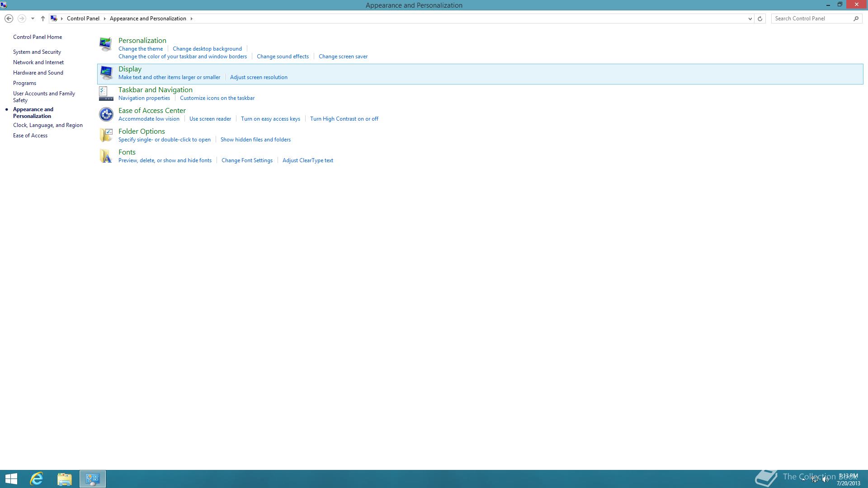Click the Folder Options icon
The width and height of the screenshot is (868, 488).
[x=106, y=135]
